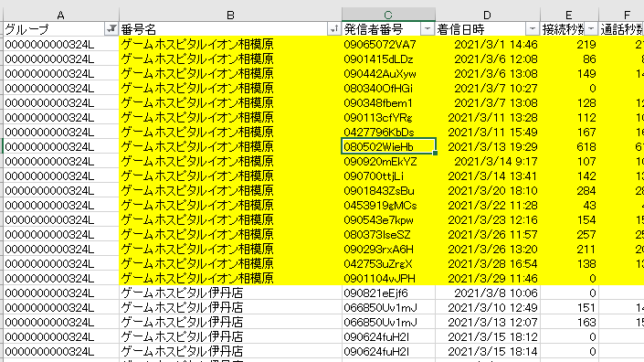Click date cell 2021/3/1 14:46
Image resolution: width=644 pixels, height=362 pixels.
point(488,44)
